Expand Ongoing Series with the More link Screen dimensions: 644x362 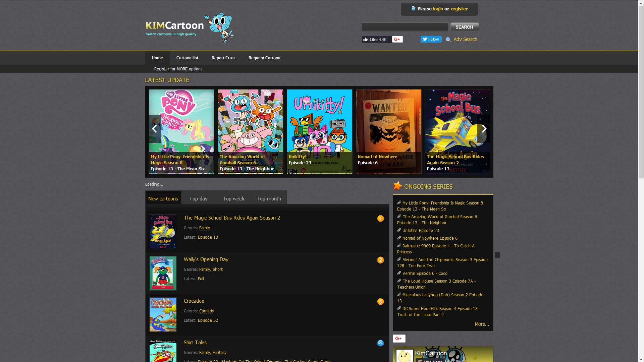pos(482,324)
